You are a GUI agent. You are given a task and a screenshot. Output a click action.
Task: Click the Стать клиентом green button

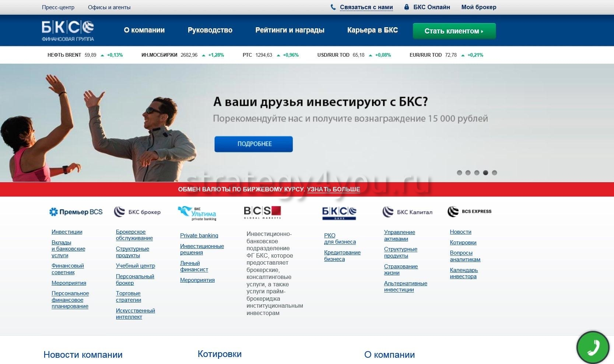tap(454, 31)
